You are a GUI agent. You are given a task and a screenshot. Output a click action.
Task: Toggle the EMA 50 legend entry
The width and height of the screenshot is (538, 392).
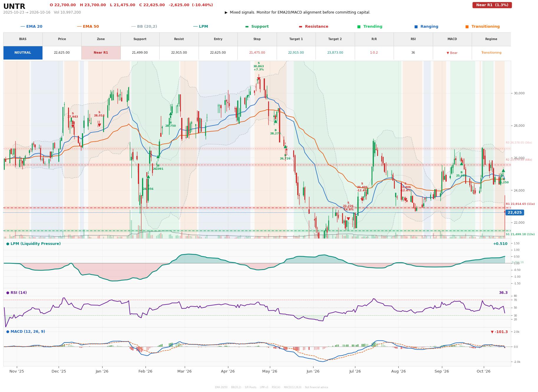pos(88,27)
